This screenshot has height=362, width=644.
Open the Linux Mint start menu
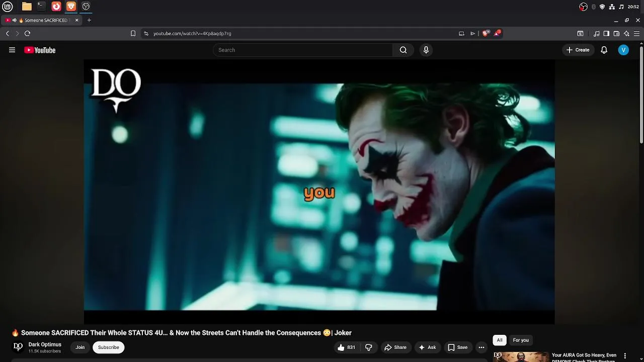coord(7,7)
